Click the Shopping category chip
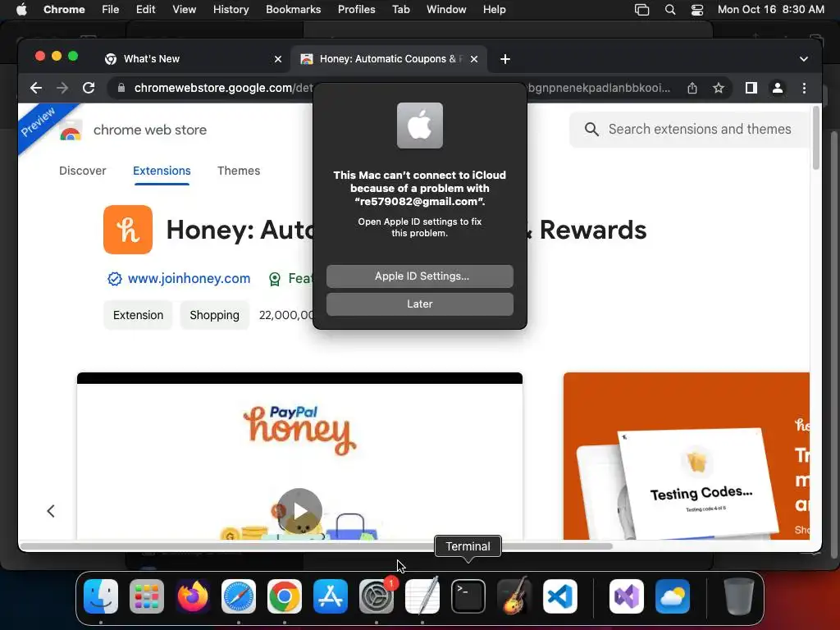 (214, 315)
